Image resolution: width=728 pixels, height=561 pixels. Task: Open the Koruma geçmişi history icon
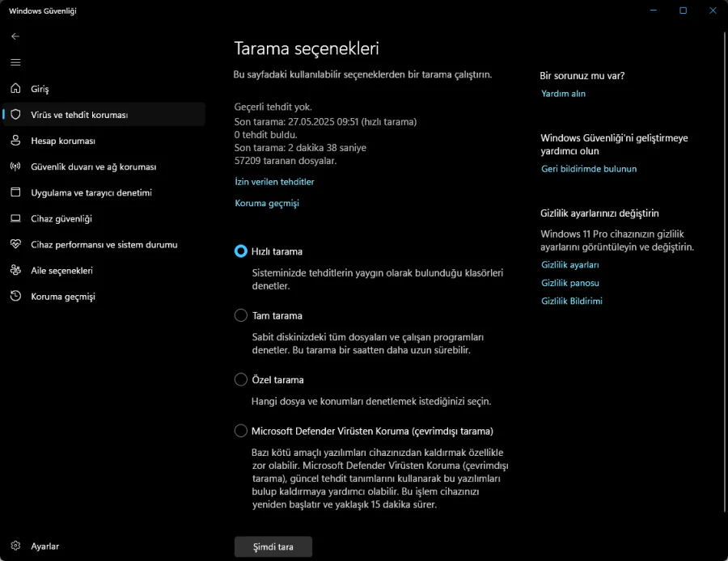point(15,296)
